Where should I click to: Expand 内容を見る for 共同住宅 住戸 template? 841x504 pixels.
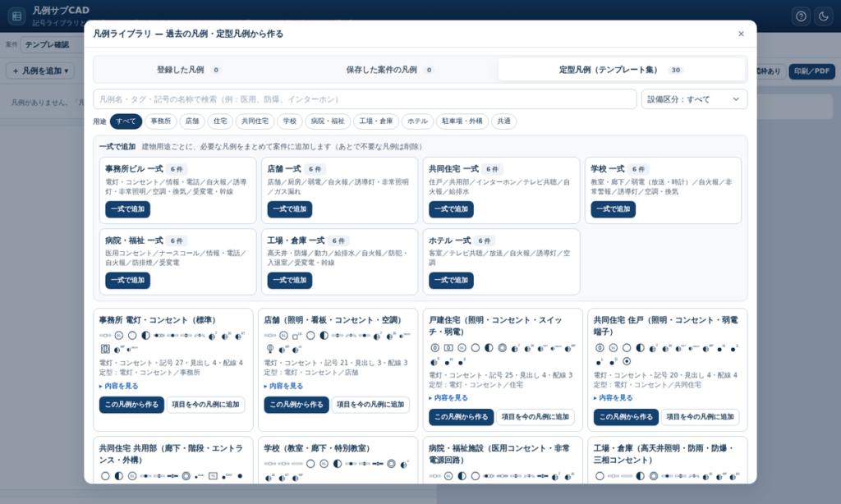[x=613, y=398]
